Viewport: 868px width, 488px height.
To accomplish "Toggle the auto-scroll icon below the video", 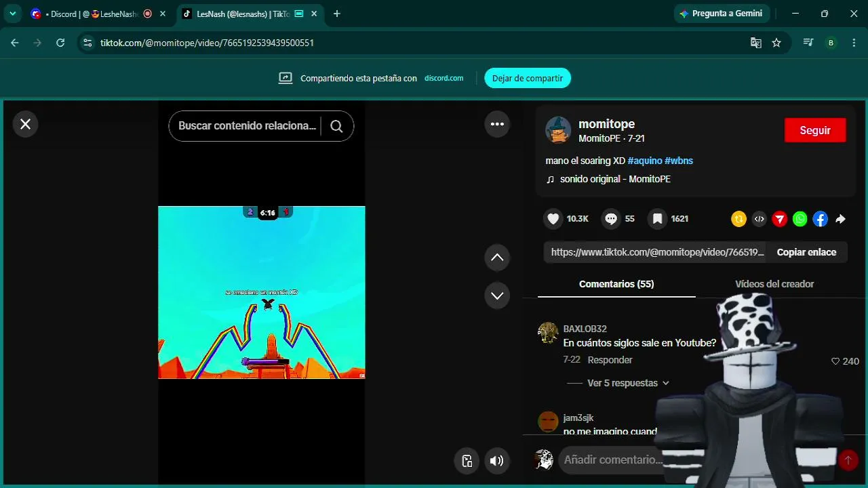I will 467,461.
